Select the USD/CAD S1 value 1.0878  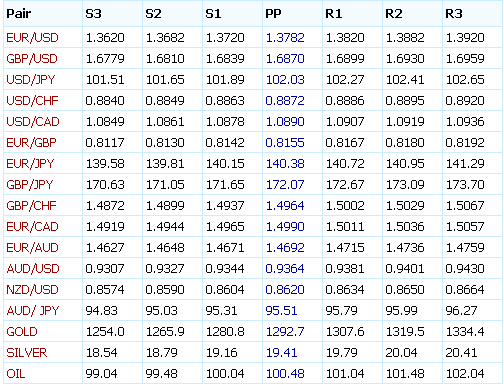[225, 122]
